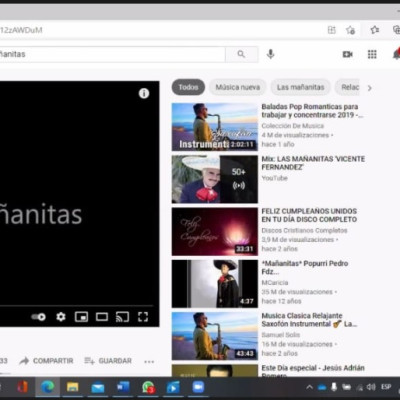The height and width of the screenshot is (400, 400).
Task: Click title 'Baladas Pop Romanticas para trabajar'
Action: pyautogui.click(x=312, y=111)
